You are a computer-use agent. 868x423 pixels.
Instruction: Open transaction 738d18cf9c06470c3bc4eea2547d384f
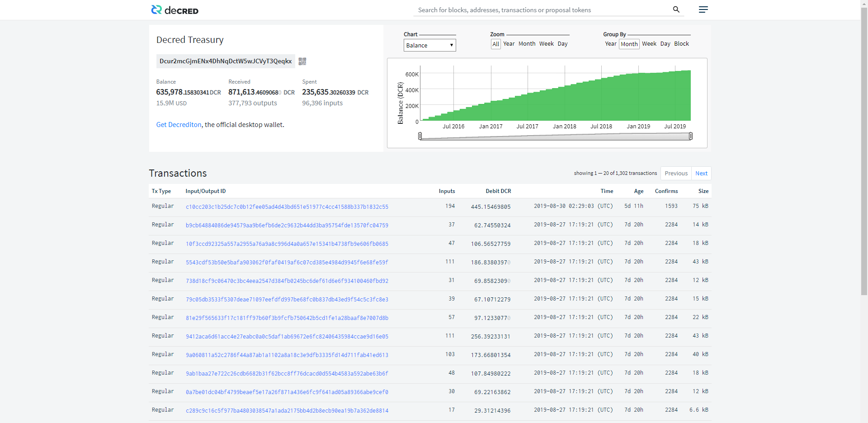pyautogui.click(x=287, y=281)
